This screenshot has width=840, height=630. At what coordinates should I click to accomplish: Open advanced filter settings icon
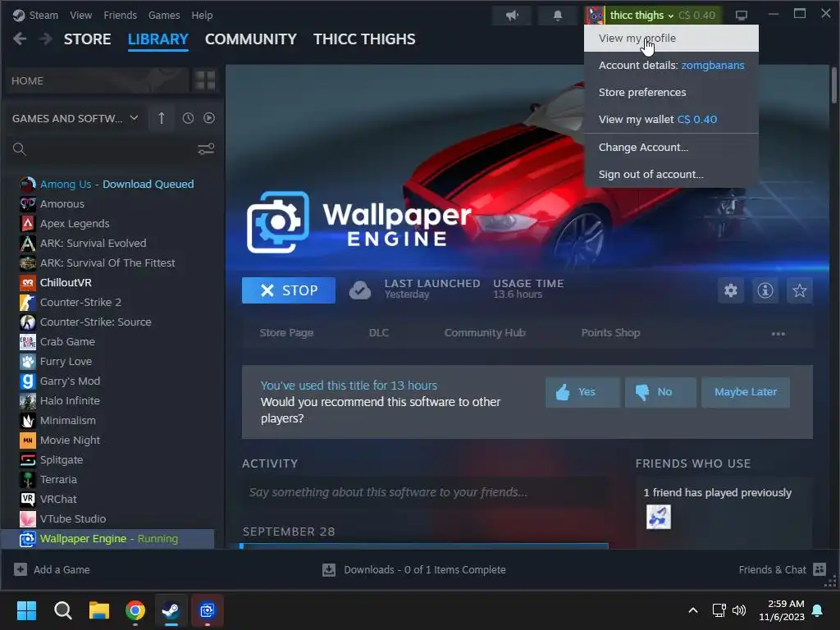(x=206, y=149)
